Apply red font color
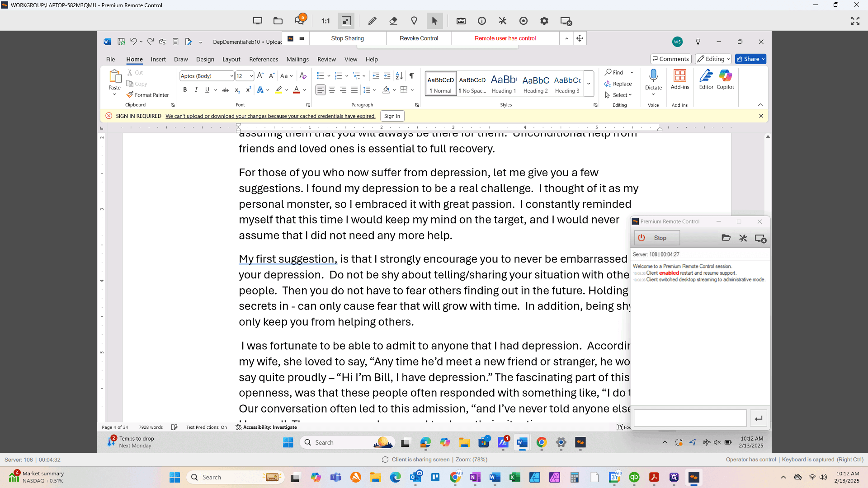868x488 pixels. pos(297,90)
